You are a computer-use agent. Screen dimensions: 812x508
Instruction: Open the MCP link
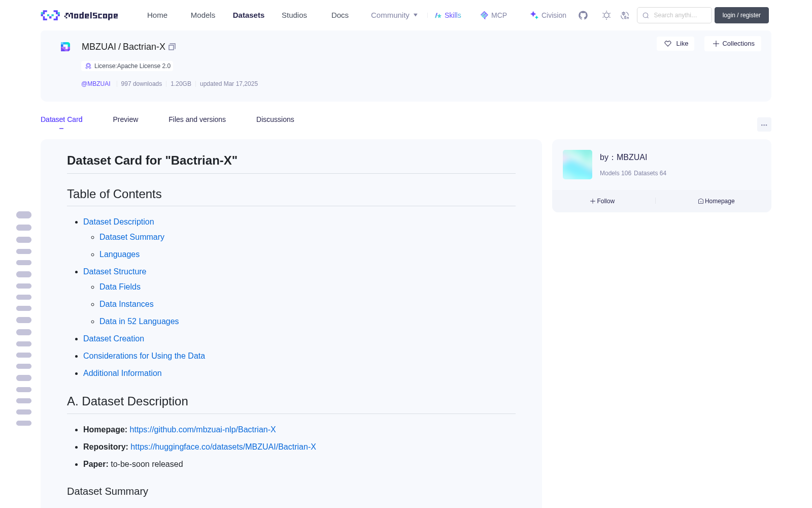pos(493,15)
